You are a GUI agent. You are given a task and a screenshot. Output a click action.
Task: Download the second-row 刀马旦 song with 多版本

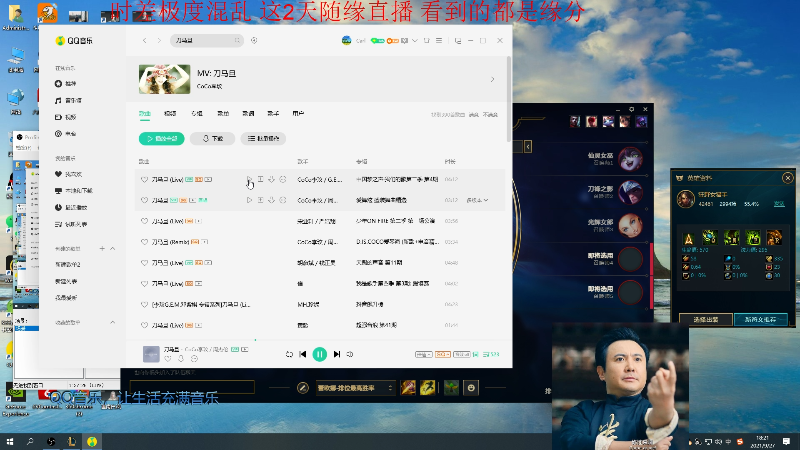pyautogui.click(x=271, y=200)
